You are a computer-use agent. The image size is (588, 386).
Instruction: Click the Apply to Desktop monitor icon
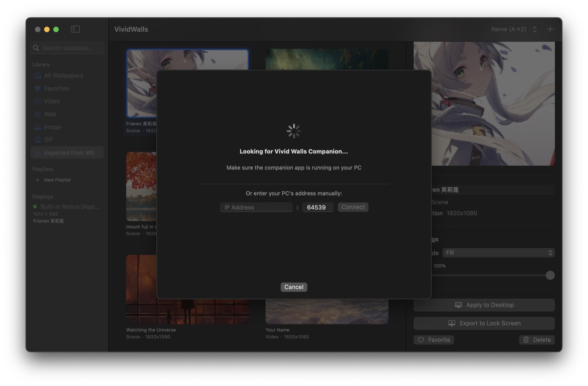(458, 305)
